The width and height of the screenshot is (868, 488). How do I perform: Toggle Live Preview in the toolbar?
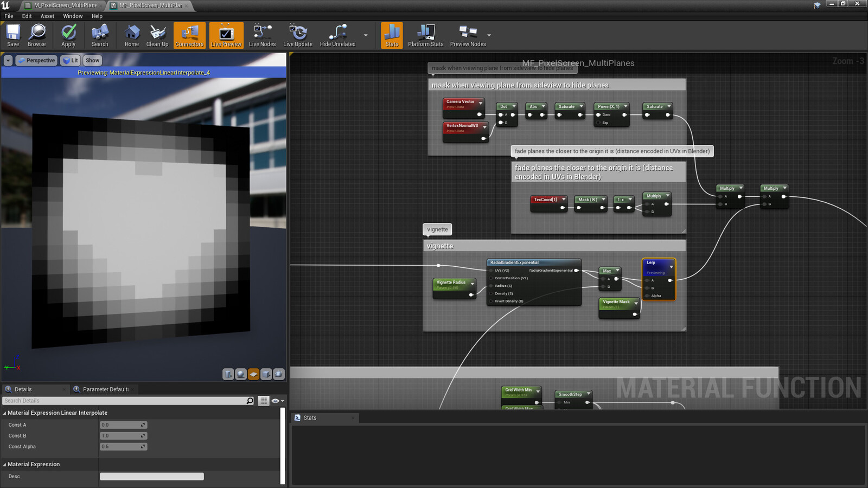pyautogui.click(x=226, y=35)
